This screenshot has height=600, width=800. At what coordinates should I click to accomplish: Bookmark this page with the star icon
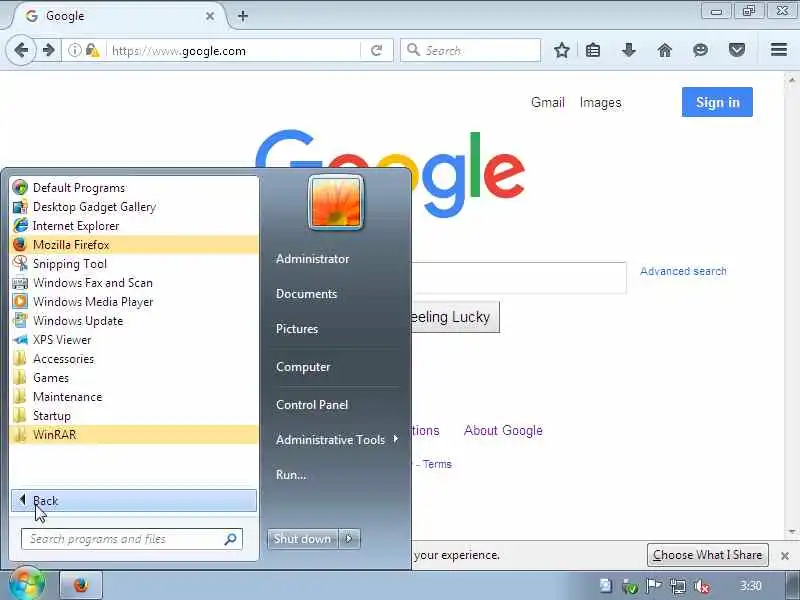[x=562, y=50]
